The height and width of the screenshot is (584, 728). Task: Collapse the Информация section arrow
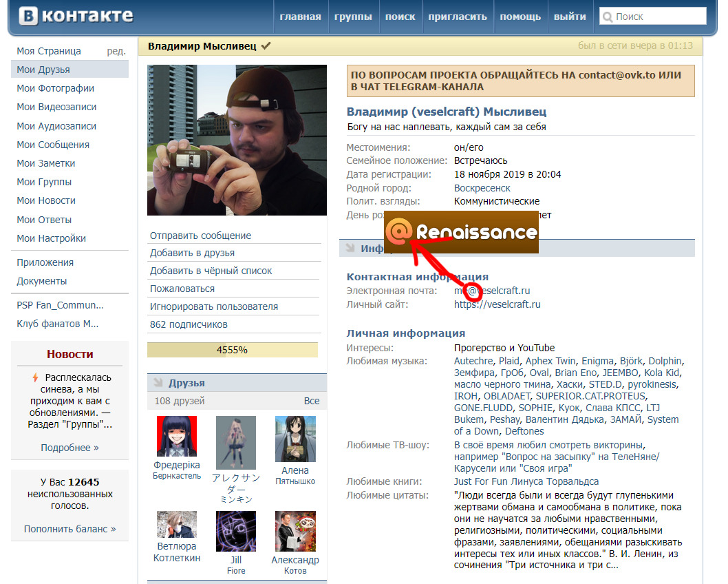point(350,249)
